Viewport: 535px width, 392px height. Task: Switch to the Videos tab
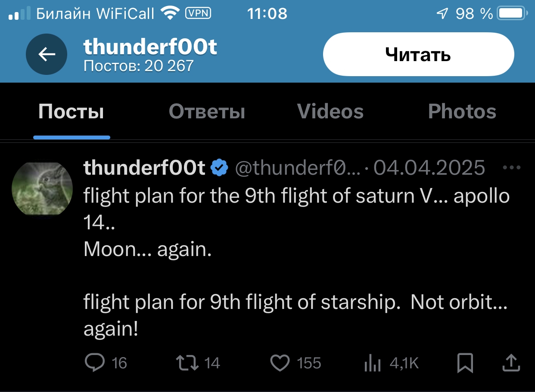pos(330,112)
